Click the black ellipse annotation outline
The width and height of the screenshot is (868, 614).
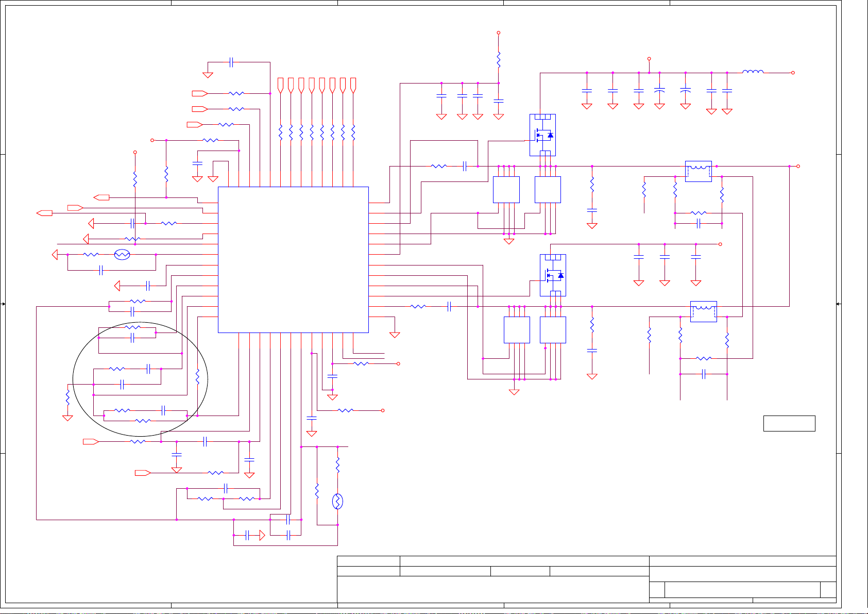(x=74, y=379)
